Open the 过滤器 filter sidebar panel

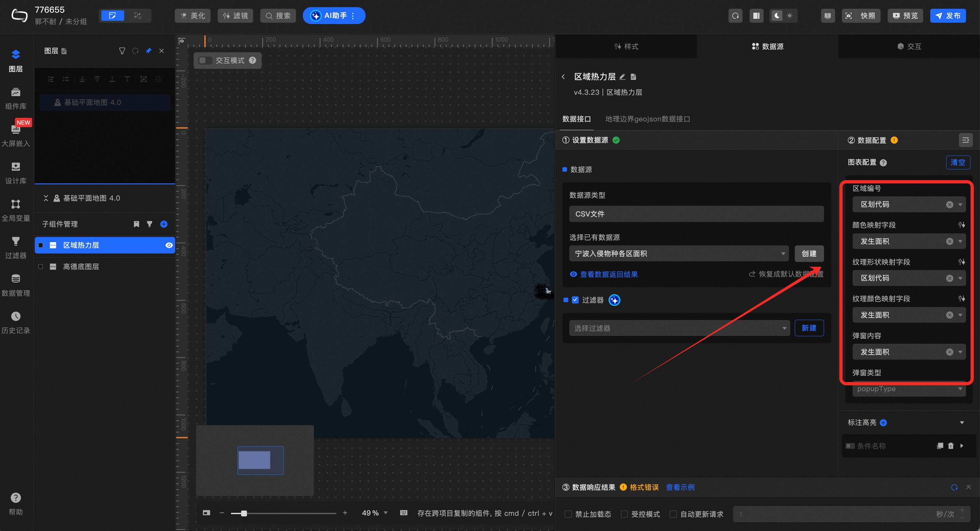tap(16, 247)
